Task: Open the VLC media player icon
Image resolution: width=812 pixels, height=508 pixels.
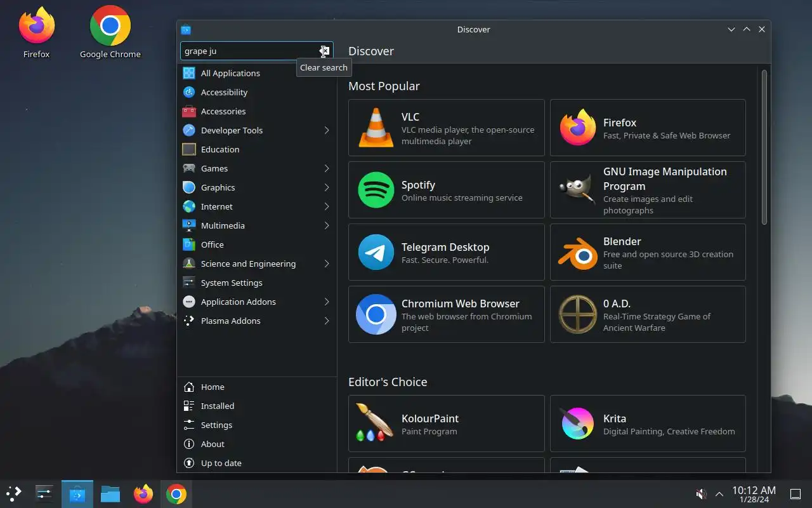Action: click(376, 128)
